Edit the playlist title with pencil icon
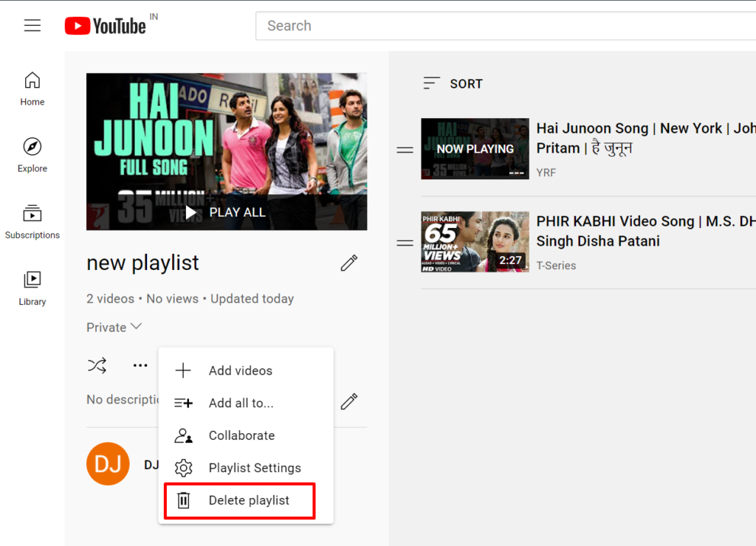 [x=348, y=263]
